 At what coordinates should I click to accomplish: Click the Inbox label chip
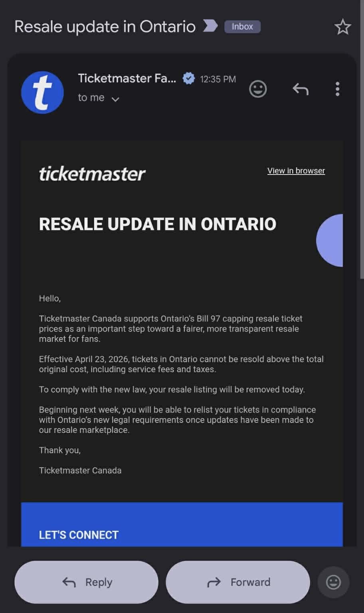click(242, 27)
